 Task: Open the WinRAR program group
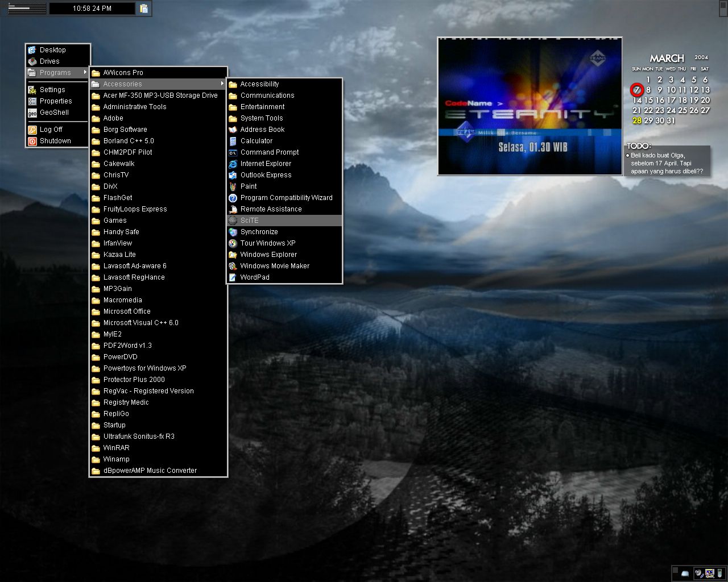pos(159,448)
